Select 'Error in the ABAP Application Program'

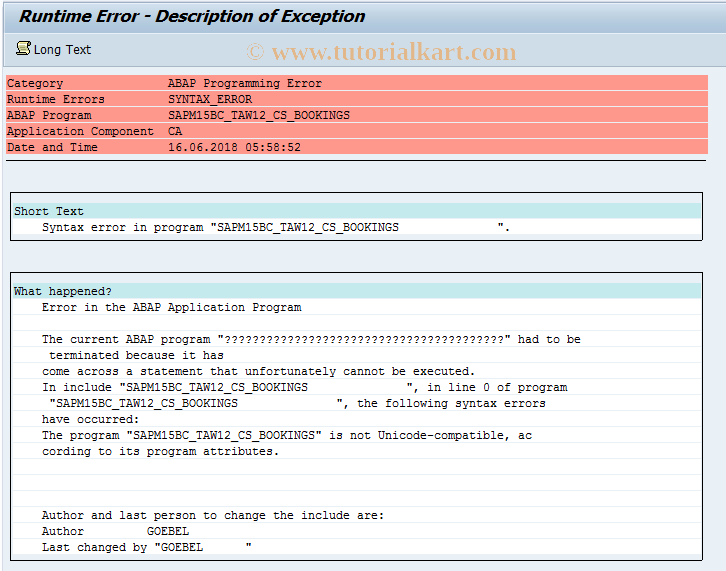click(x=171, y=307)
